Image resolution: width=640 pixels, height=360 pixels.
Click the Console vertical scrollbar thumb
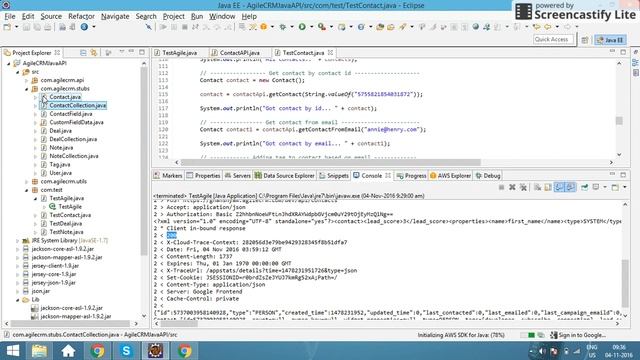[625, 284]
